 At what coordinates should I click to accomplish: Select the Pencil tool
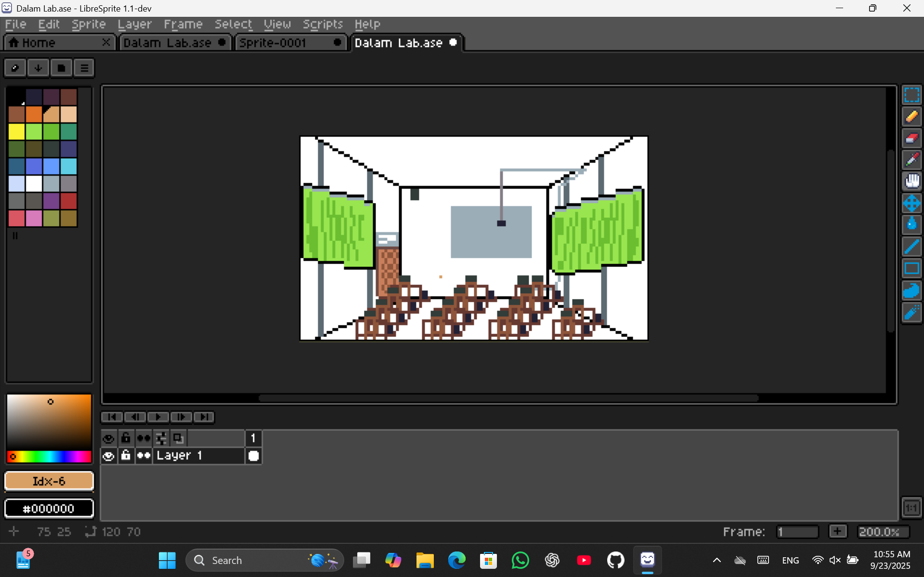click(911, 117)
